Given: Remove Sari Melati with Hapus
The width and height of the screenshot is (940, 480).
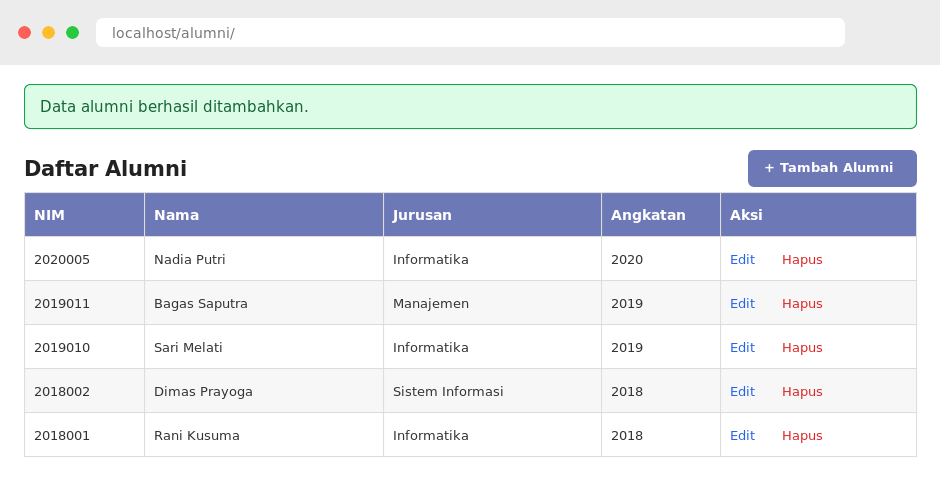Looking at the screenshot, I should point(802,348).
